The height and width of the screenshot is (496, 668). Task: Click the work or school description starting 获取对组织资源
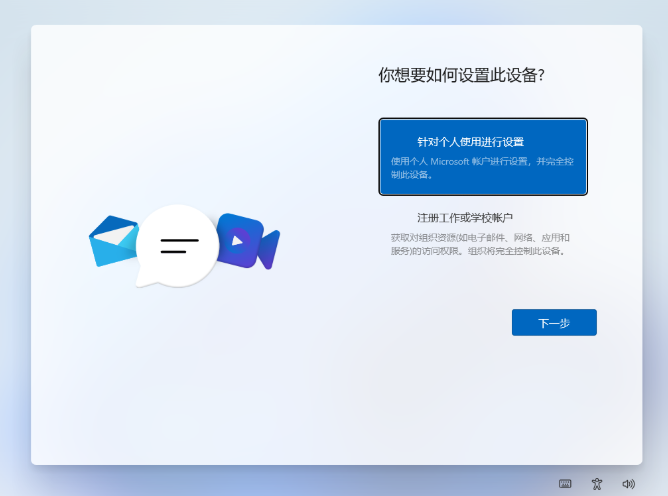click(x=480, y=238)
